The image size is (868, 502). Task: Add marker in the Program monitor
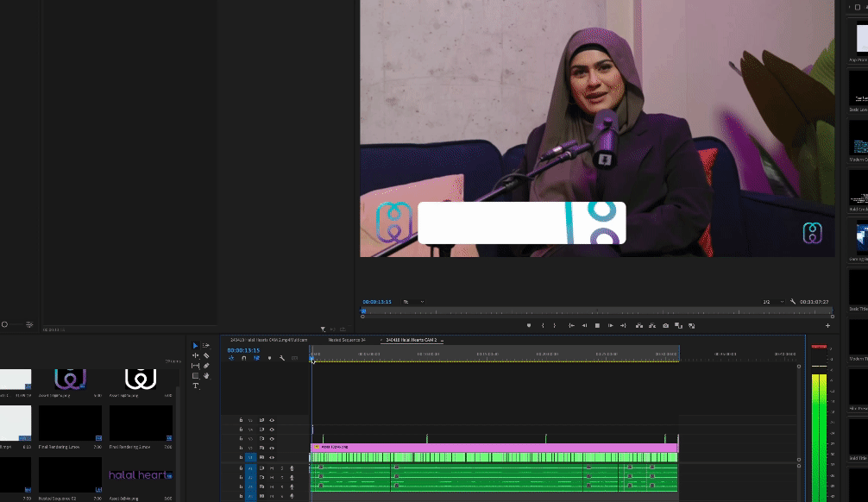(x=529, y=325)
